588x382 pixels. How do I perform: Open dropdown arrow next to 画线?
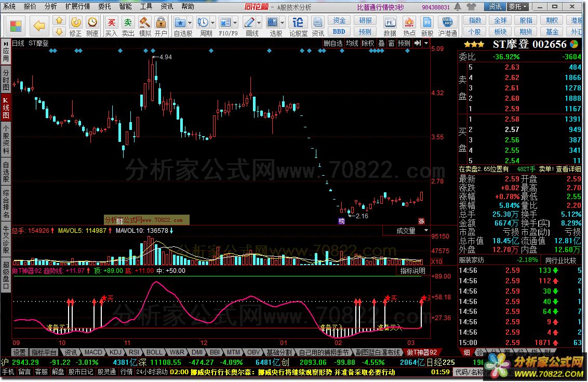[258, 23]
